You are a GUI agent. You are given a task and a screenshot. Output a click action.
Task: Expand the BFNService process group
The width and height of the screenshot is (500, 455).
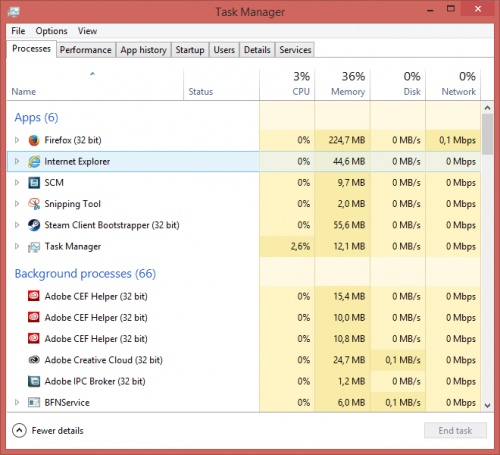click(17, 403)
